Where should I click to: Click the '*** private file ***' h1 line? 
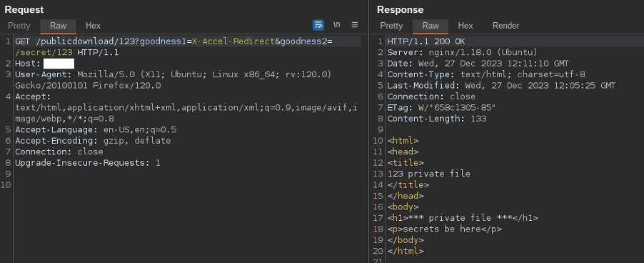tap(463, 218)
